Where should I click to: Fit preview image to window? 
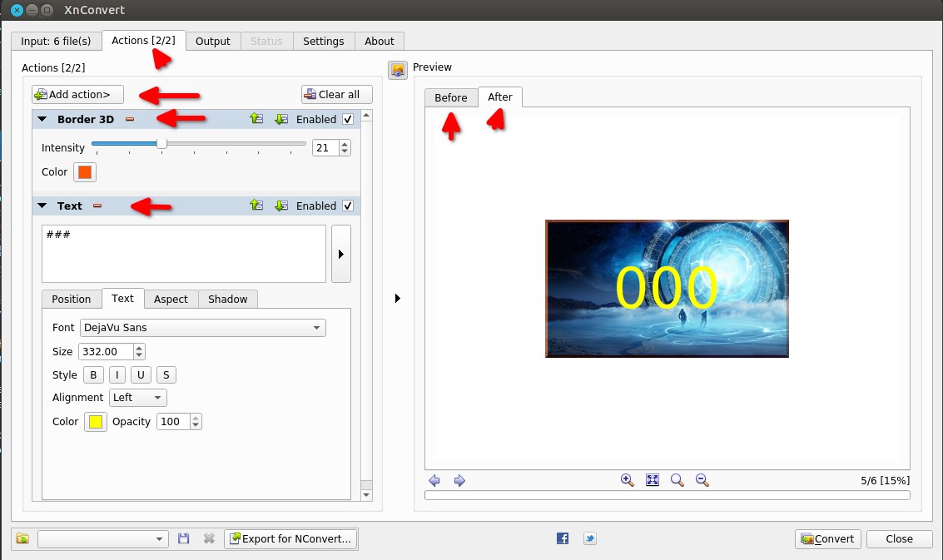pyautogui.click(x=652, y=480)
